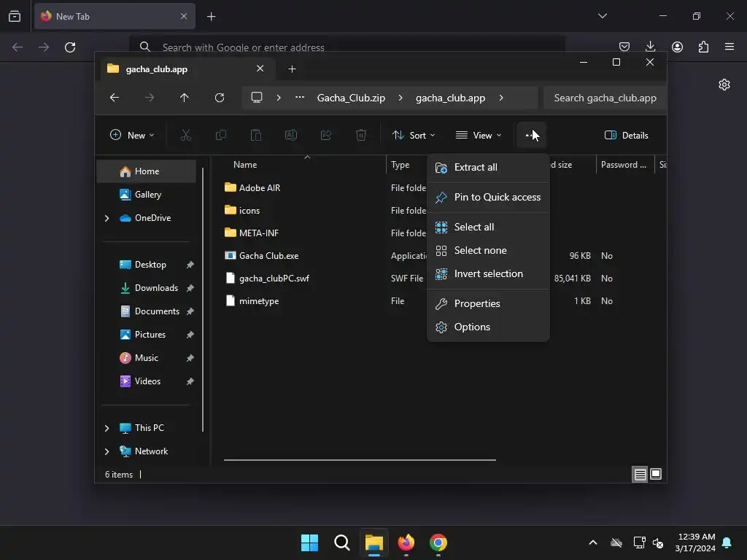
Task: Select the Gacha Club.exe file
Action: click(268, 256)
